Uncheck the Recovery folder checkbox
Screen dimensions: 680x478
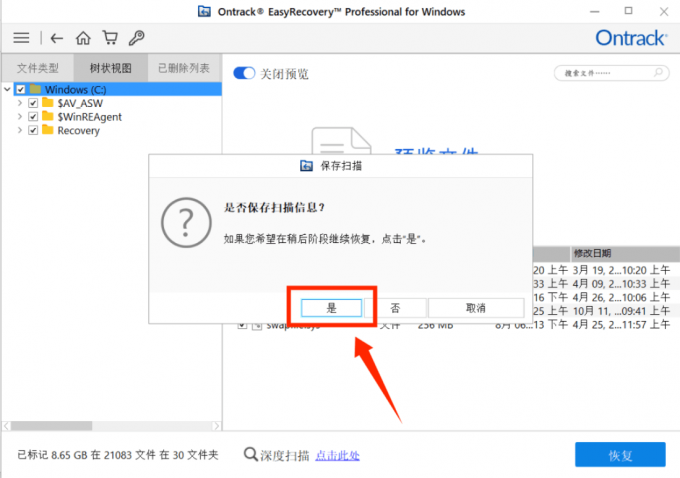pyautogui.click(x=33, y=130)
